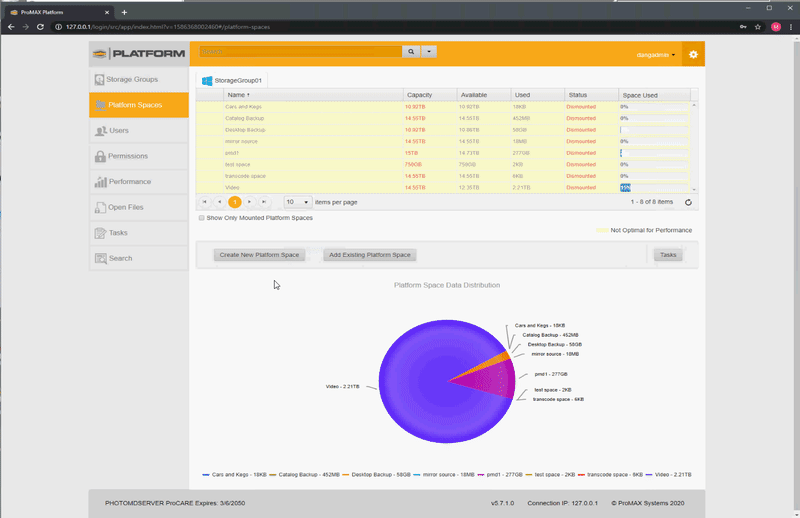Open the settings gear icon
800x518 pixels.
pos(693,54)
